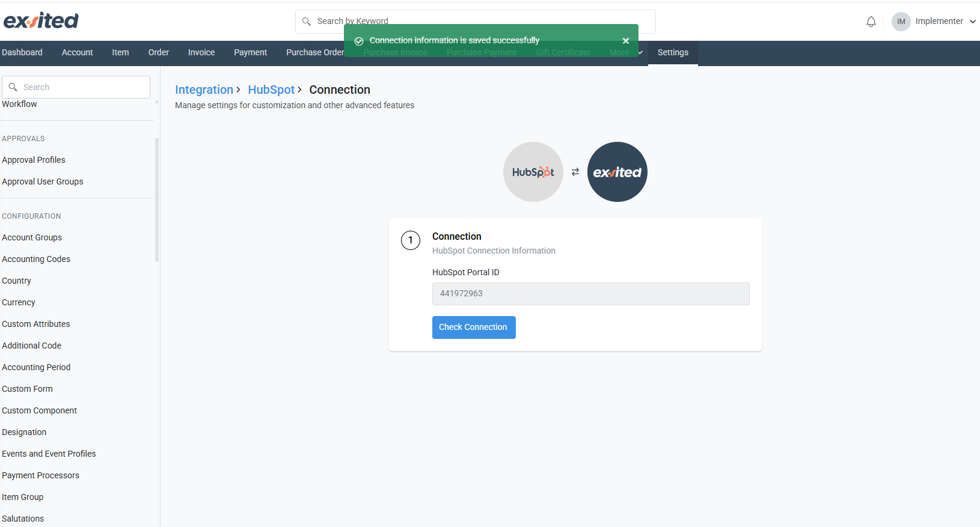Close the success notification toast
Viewport: 980px width, 527px height.
[626, 41]
